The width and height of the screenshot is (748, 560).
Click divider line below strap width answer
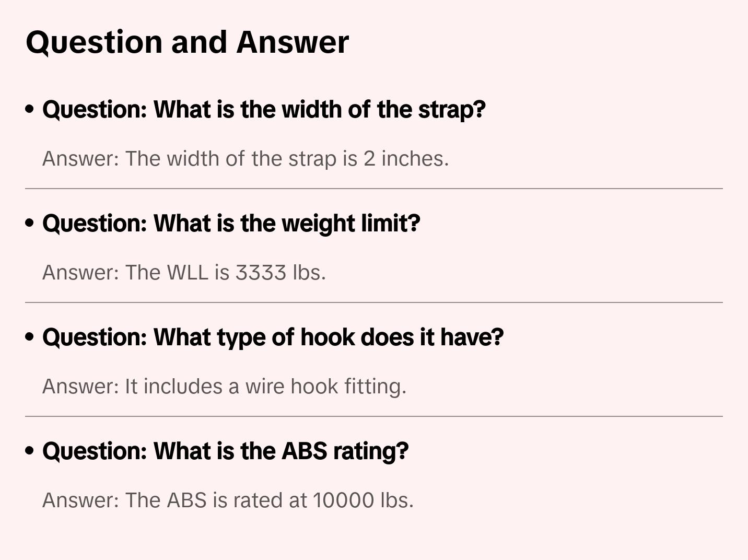[374, 189]
